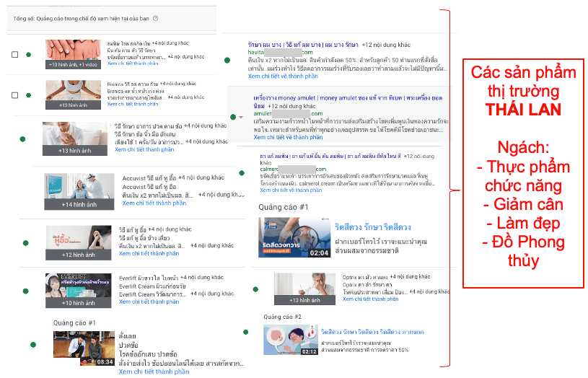Open the Everlift ad thumbnail with +10 hình ảnh

[x=79, y=291]
